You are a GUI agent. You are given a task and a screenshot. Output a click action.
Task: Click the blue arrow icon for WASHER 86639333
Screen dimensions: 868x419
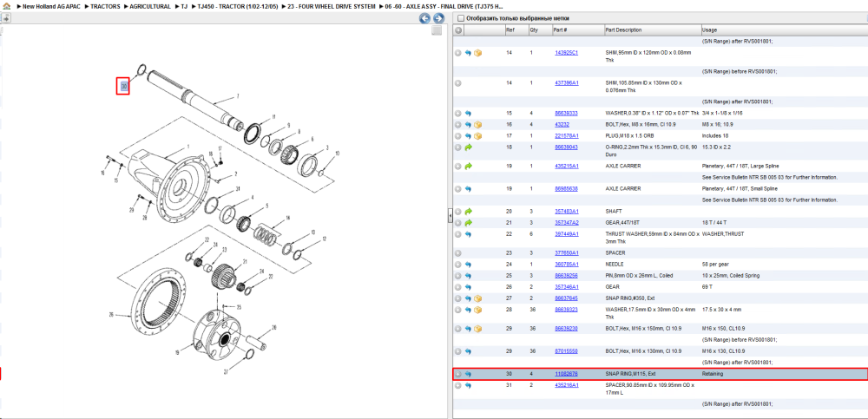point(468,114)
